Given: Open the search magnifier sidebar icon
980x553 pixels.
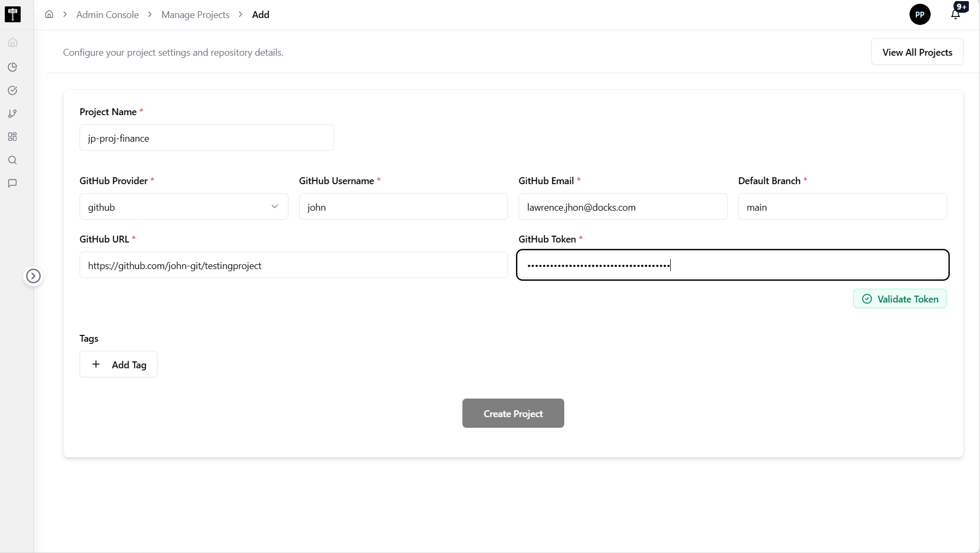Looking at the screenshot, I should [13, 160].
